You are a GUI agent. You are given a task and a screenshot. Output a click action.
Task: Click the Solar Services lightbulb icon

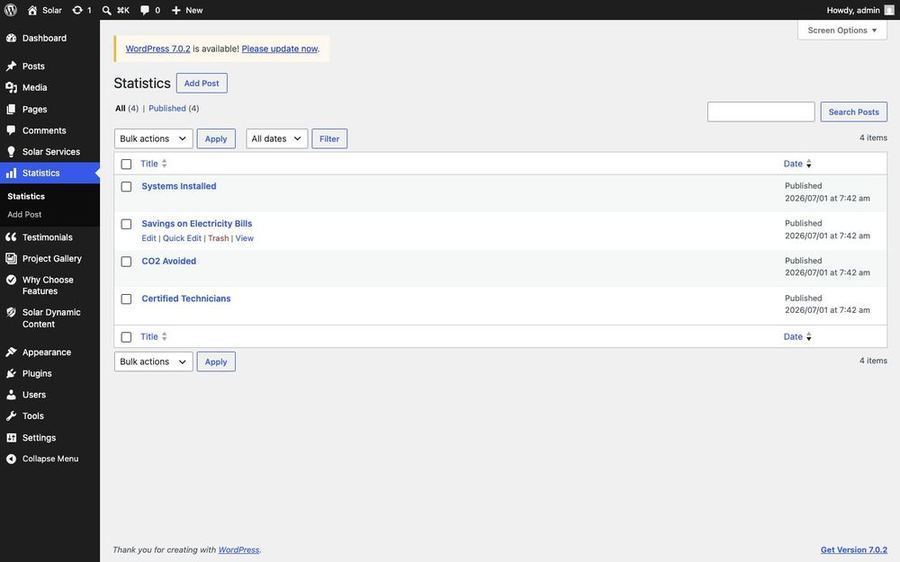pos(11,152)
